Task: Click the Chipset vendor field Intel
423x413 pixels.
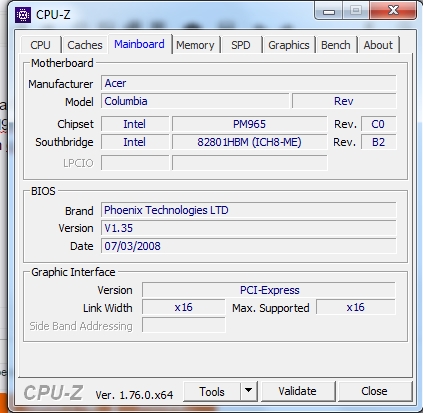Action: [x=135, y=124]
